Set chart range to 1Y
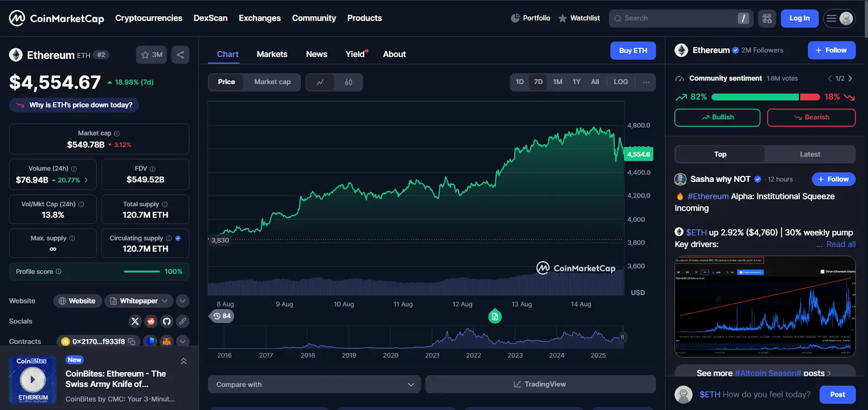The image size is (868, 410). coord(577,82)
